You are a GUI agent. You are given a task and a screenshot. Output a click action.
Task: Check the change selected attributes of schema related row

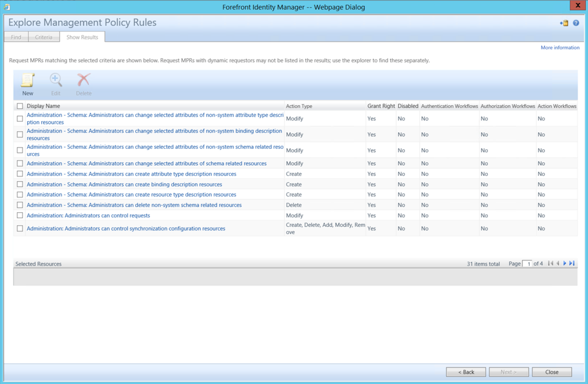point(20,163)
